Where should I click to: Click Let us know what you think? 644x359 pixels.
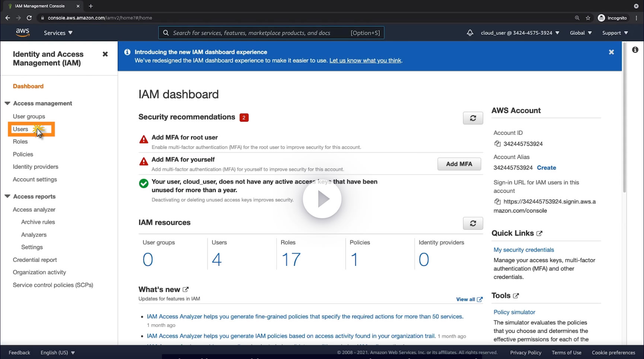pos(365,60)
